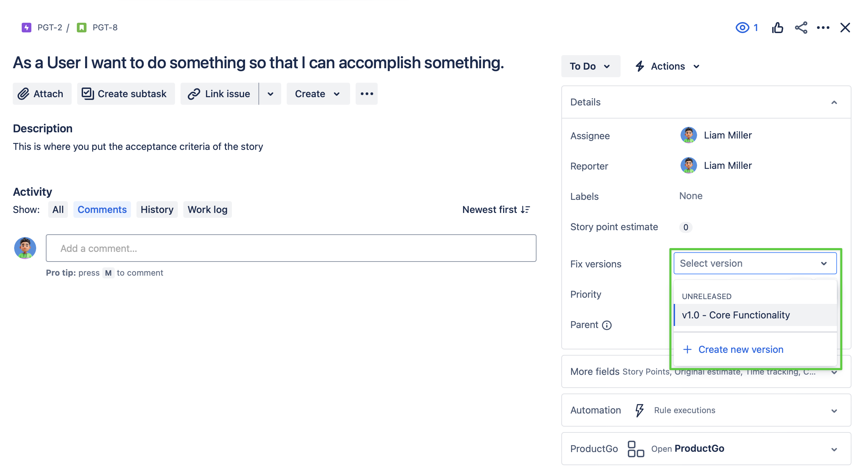Open the toolbar more actions ellipsis

click(367, 94)
